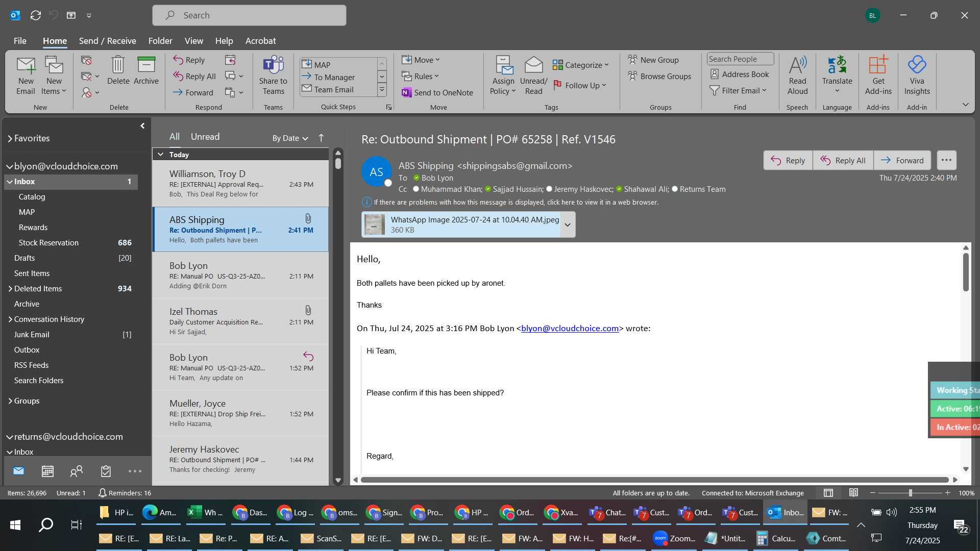Screen dimensions: 980x551
Task: Open the Follow Up dropdown
Action: click(x=580, y=85)
